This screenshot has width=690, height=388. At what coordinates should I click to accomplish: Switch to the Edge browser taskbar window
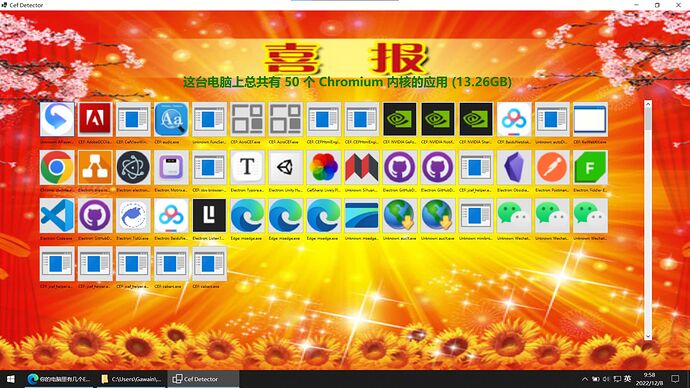click(59, 379)
